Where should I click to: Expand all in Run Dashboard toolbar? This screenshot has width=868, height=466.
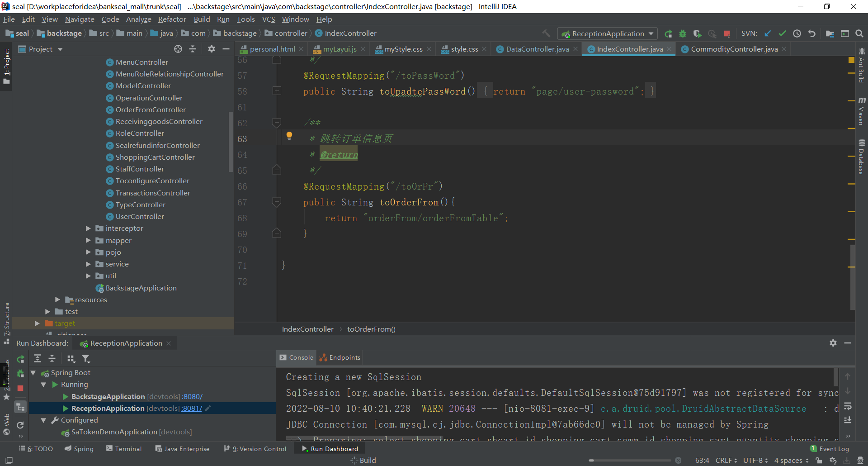click(x=38, y=359)
